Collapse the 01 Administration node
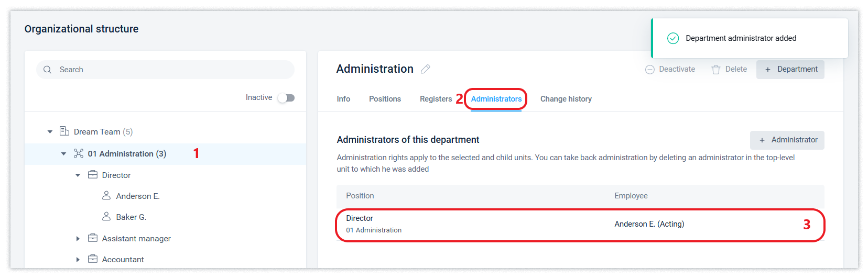The height and width of the screenshot is (279, 868). click(64, 154)
